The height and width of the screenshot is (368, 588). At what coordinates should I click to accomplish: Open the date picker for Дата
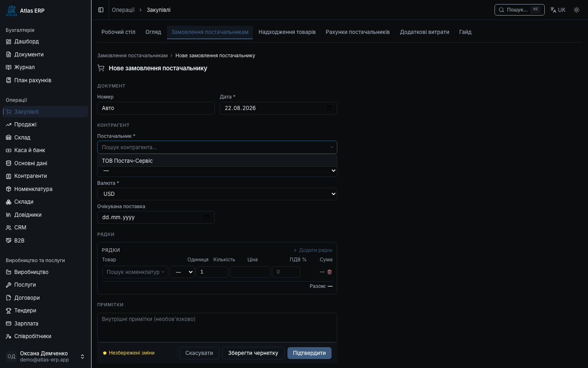pos(330,108)
